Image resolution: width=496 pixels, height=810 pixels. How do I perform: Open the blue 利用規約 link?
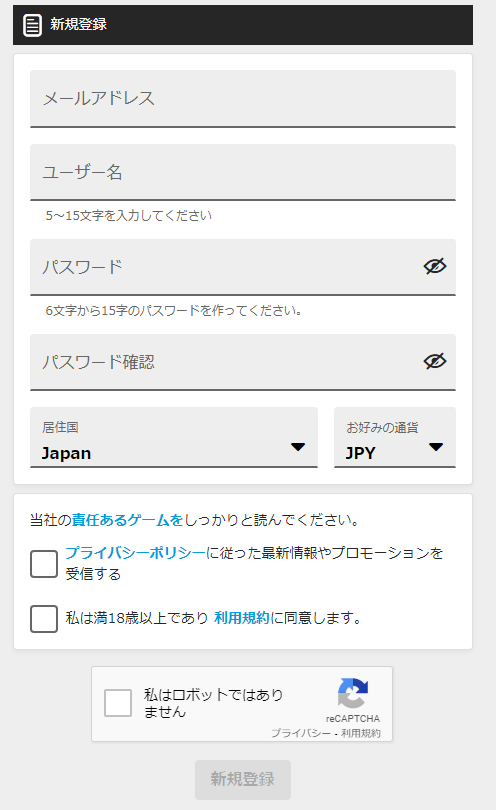242,618
